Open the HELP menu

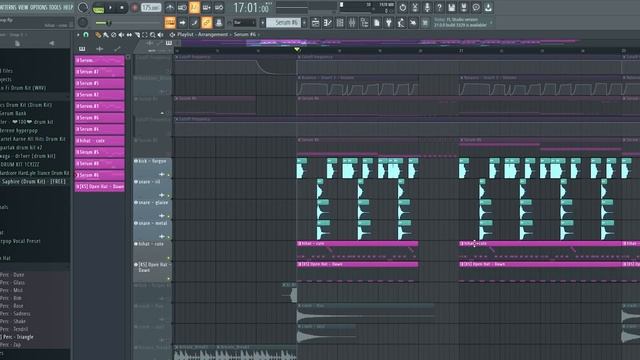point(68,7)
